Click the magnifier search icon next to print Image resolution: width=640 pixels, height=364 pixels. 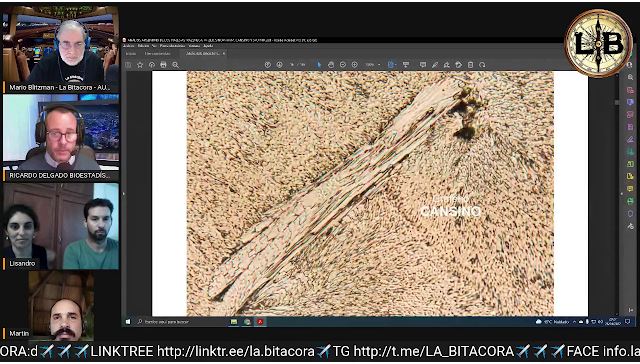pos(176,65)
